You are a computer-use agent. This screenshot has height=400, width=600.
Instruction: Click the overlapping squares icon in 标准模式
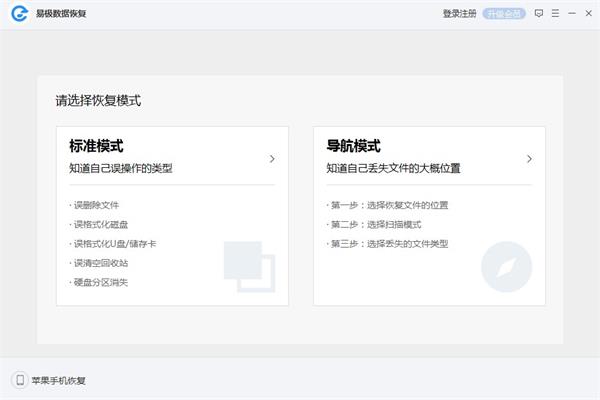(249, 267)
